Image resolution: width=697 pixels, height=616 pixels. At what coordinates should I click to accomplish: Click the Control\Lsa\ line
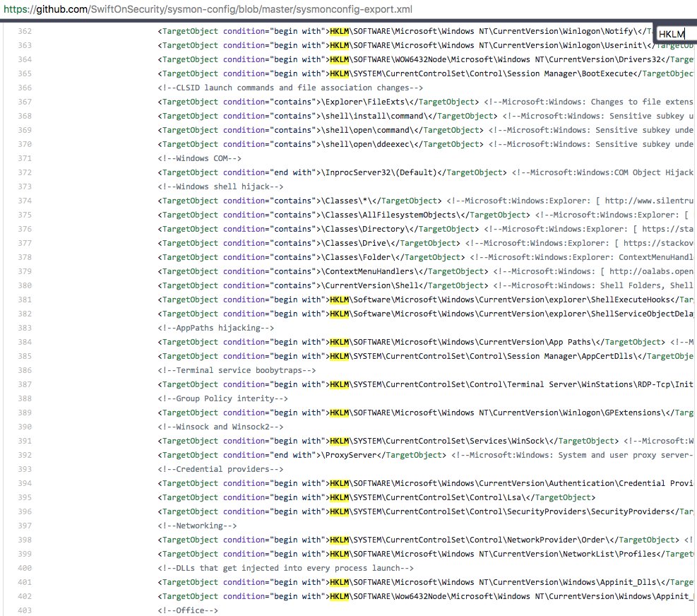pyautogui.click(x=376, y=497)
